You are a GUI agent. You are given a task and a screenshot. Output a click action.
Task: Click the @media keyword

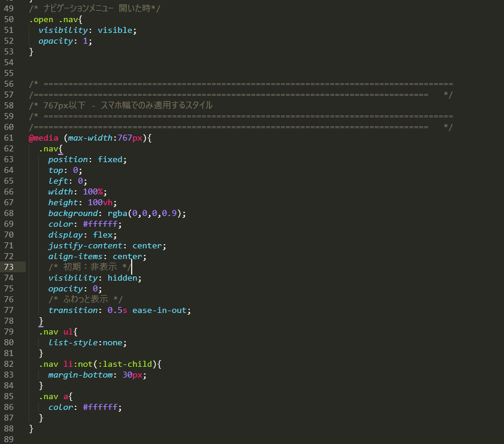coord(43,138)
